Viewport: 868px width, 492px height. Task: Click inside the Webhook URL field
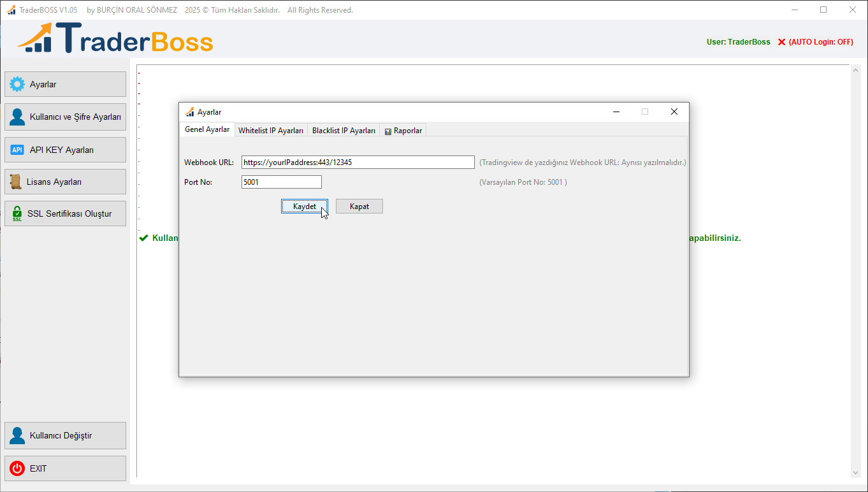pos(357,162)
